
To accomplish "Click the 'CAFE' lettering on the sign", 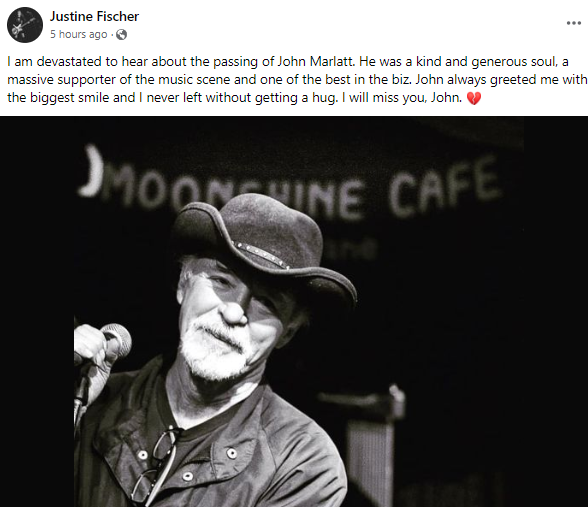I will click(x=444, y=188).
